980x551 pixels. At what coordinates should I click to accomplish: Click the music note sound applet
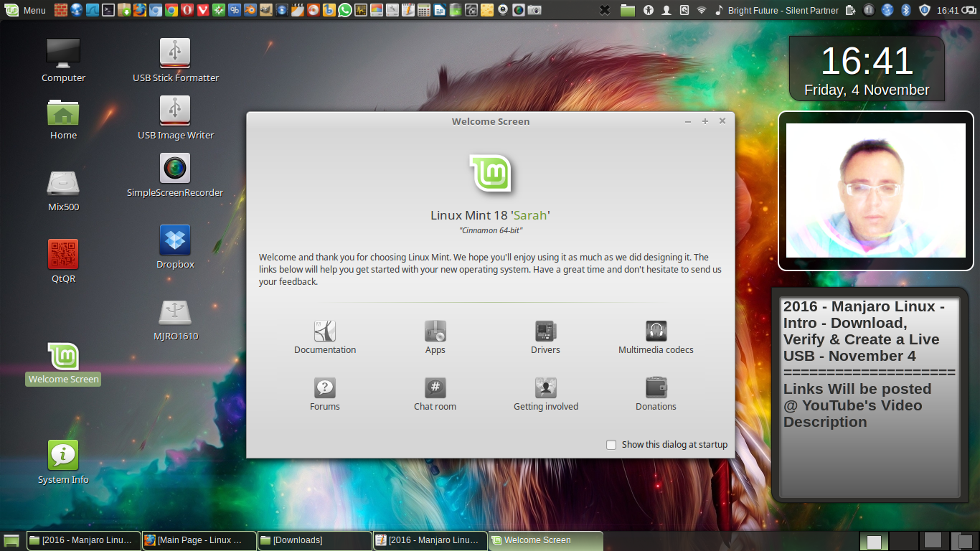pos(719,10)
